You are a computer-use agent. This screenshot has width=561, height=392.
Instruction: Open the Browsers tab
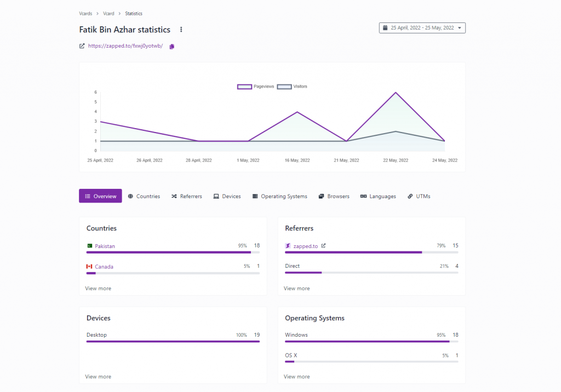pyautogui.click(x=334, y=196)
